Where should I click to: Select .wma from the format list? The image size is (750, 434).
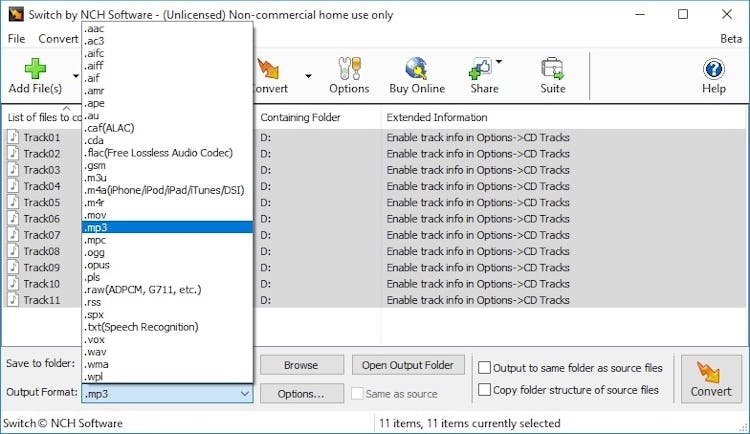click(167, 365)
